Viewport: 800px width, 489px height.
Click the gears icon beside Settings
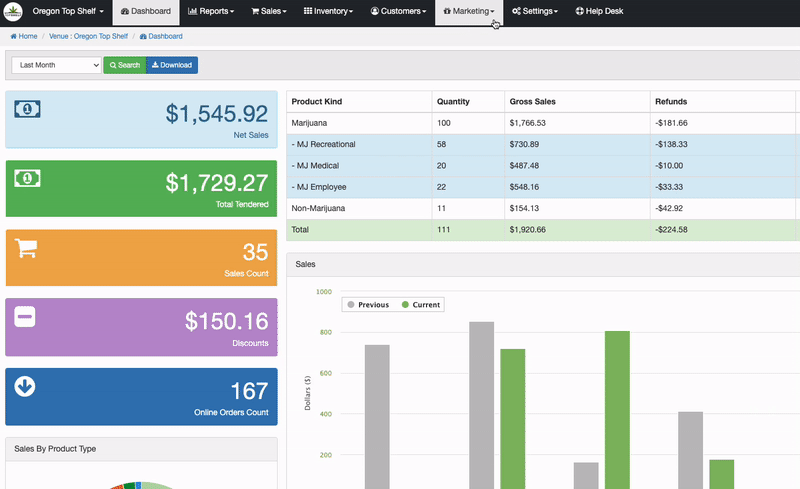516,11
